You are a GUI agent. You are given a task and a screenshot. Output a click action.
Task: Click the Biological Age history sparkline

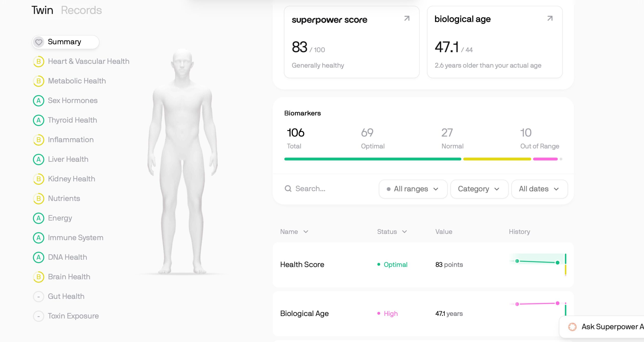tap(537, 304)
